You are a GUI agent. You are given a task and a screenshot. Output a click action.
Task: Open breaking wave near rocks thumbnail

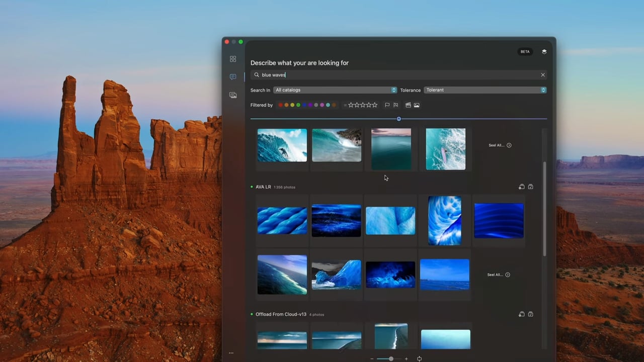(336, 145)
